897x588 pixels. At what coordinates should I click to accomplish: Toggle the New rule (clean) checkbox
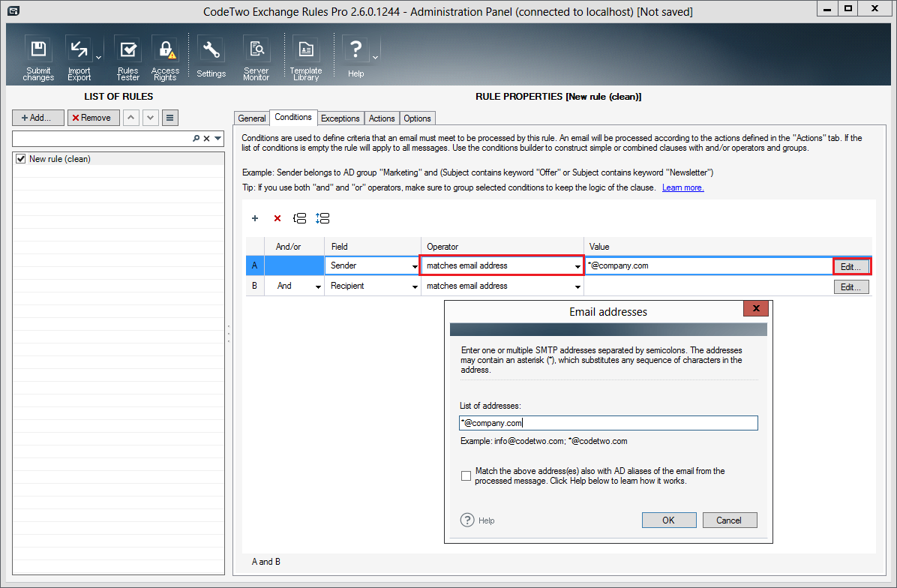[21, 159]
